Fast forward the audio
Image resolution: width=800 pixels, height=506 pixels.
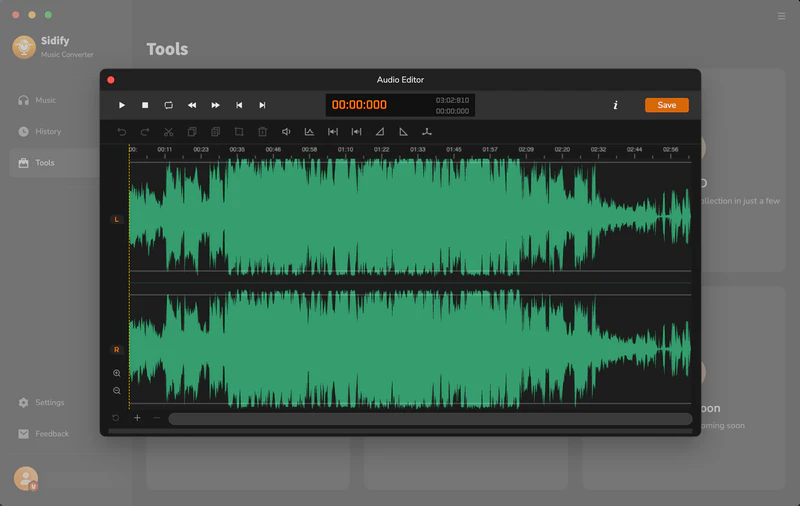(x=215, y=105)
